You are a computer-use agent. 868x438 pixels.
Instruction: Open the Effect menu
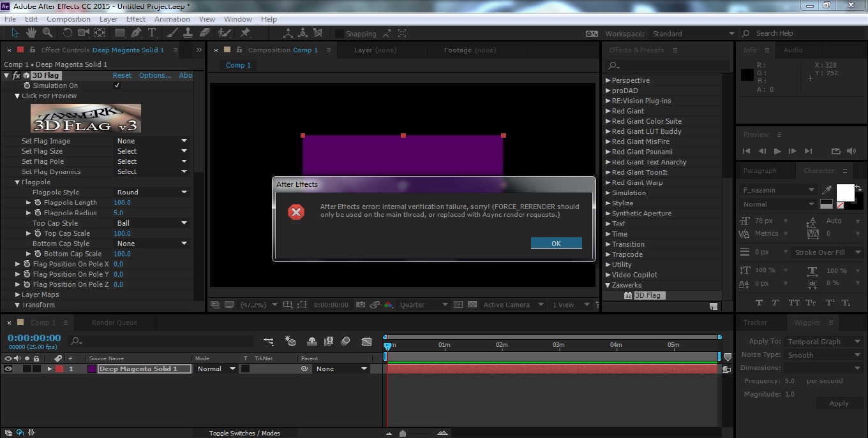click(x=136, y=19)
